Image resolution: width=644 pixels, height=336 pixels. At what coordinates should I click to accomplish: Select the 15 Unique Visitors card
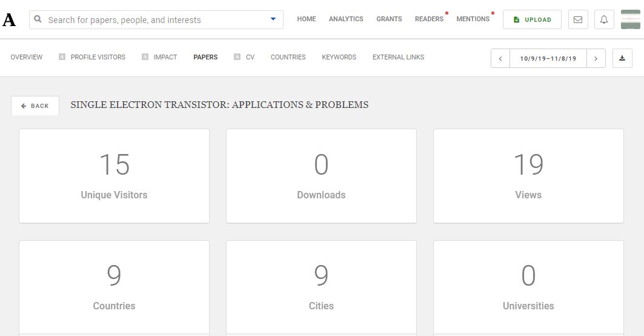[x=114, y=176]
